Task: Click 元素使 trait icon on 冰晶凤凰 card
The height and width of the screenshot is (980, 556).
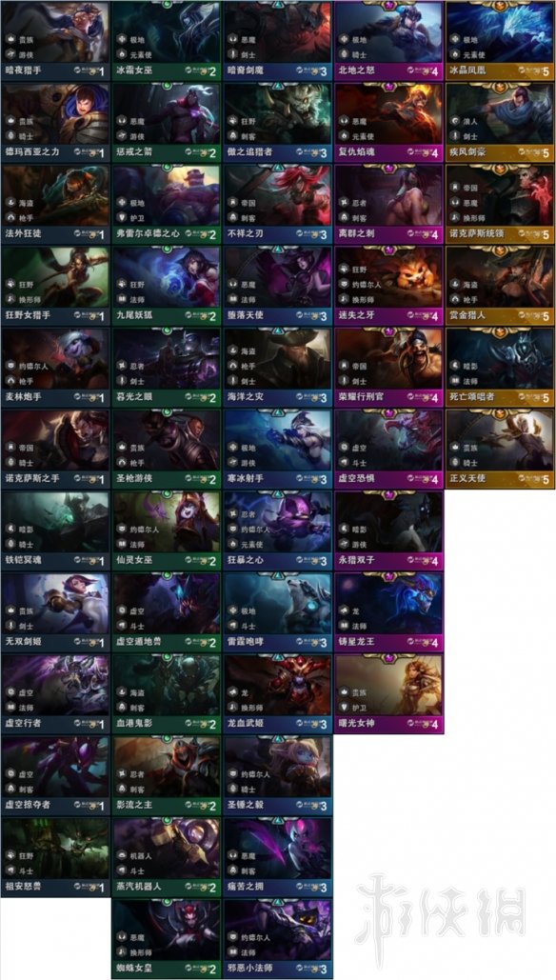Action: (x=455, y=53)
